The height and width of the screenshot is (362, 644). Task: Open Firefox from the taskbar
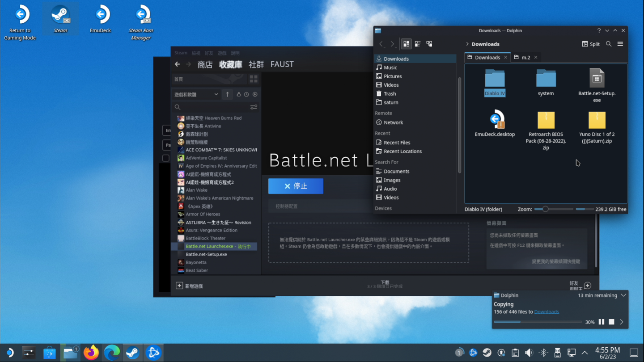tap(91, 353)
